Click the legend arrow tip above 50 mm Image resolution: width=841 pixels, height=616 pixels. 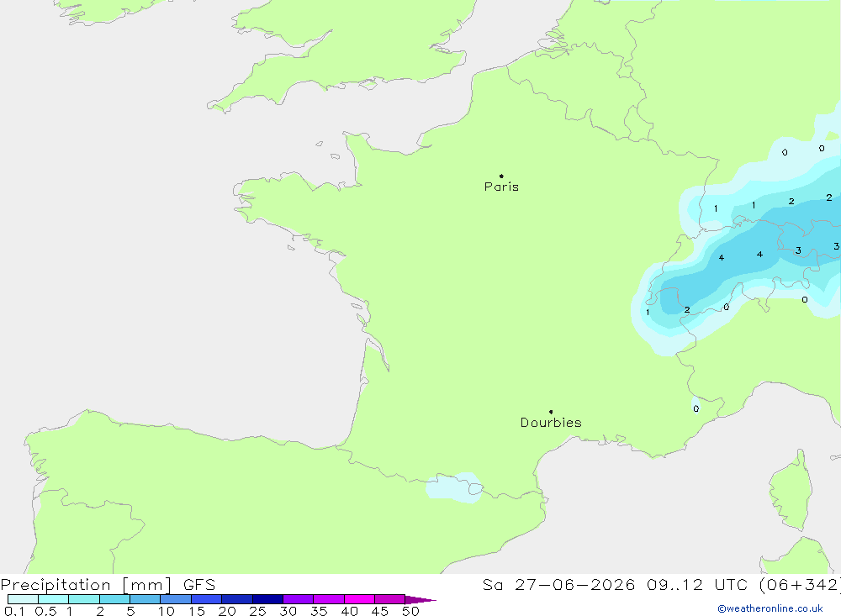pos(420,599)
